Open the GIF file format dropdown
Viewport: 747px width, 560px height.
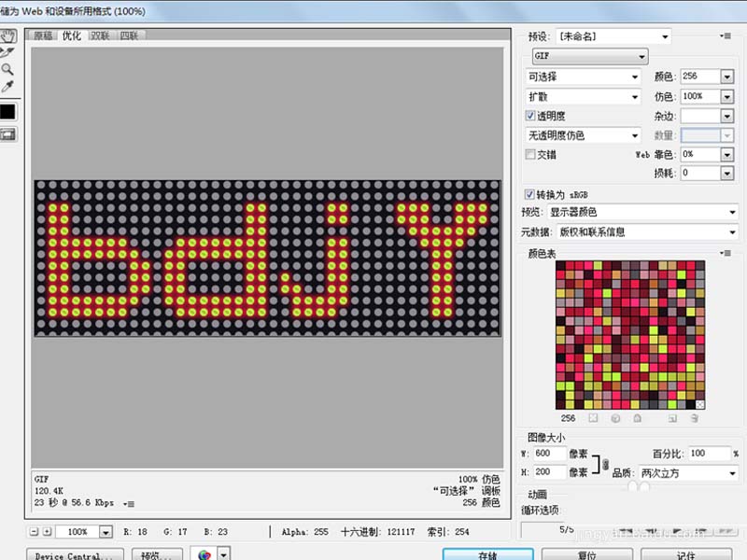pyautogui.click(x=590, y=56)
